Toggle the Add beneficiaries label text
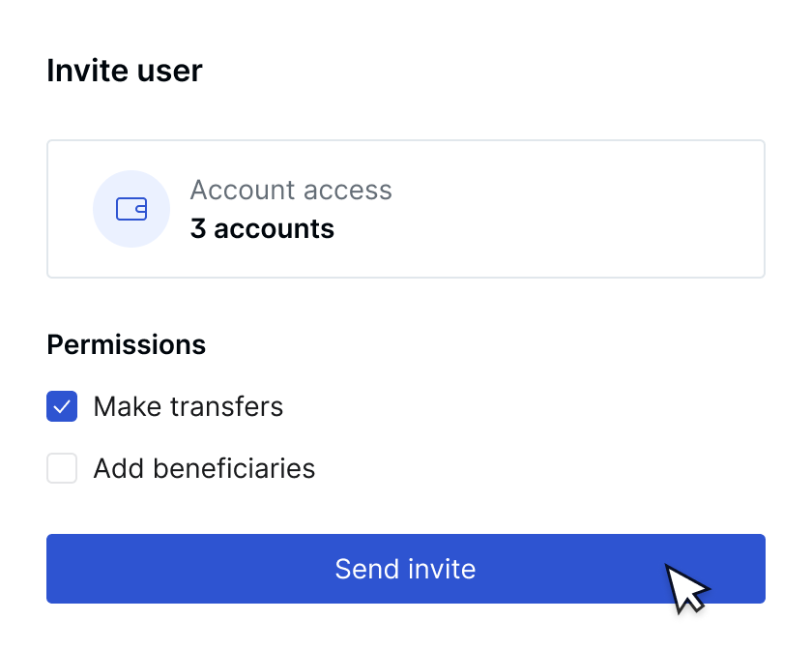Screen dimensions: 812x650 coord(204,468)
